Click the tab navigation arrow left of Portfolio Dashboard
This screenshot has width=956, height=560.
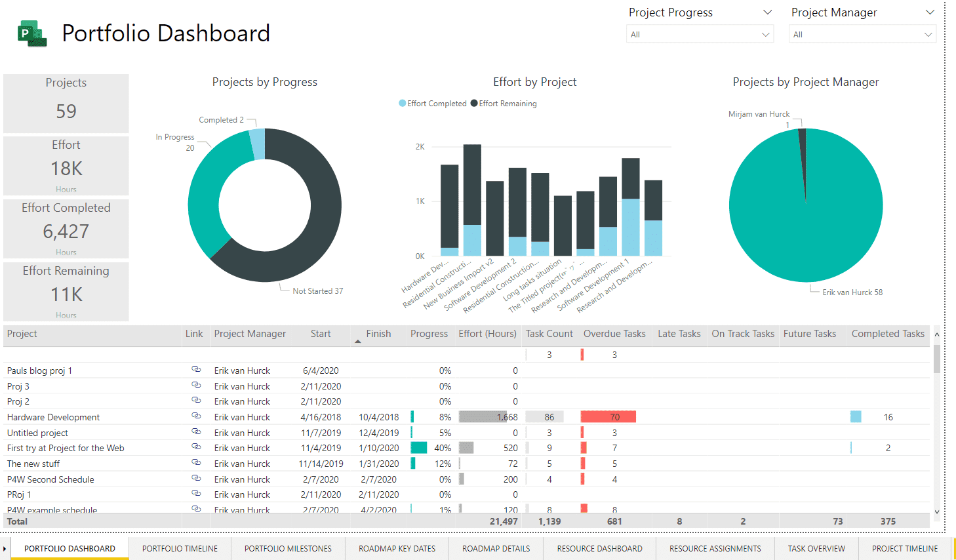(x=5, y=549)
